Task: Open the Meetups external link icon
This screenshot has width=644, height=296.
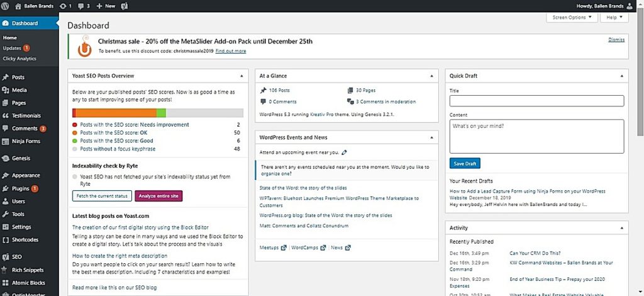Action: [x=284, y=248]
